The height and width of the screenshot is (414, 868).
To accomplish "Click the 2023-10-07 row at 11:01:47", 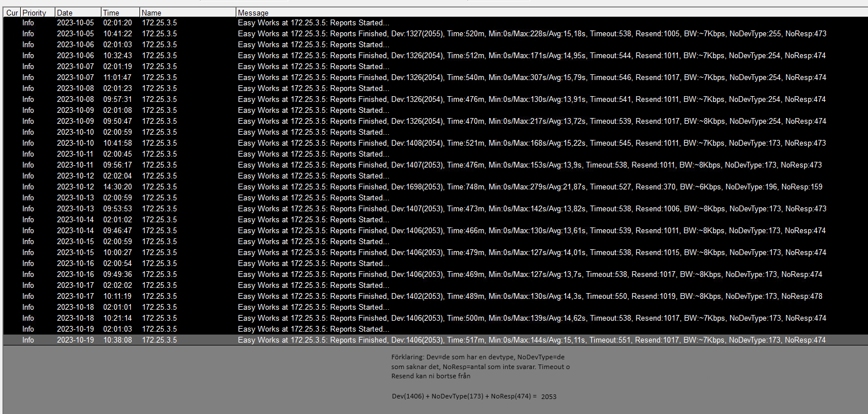I will tap(435, 78).
